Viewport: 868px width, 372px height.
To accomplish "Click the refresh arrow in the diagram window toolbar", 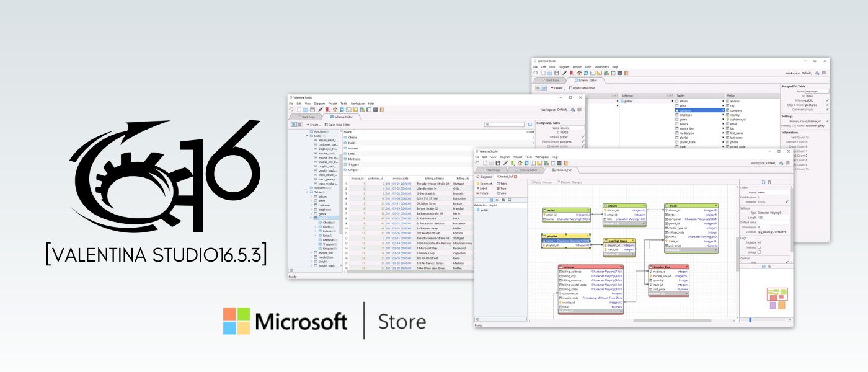I will click(477, 163).
